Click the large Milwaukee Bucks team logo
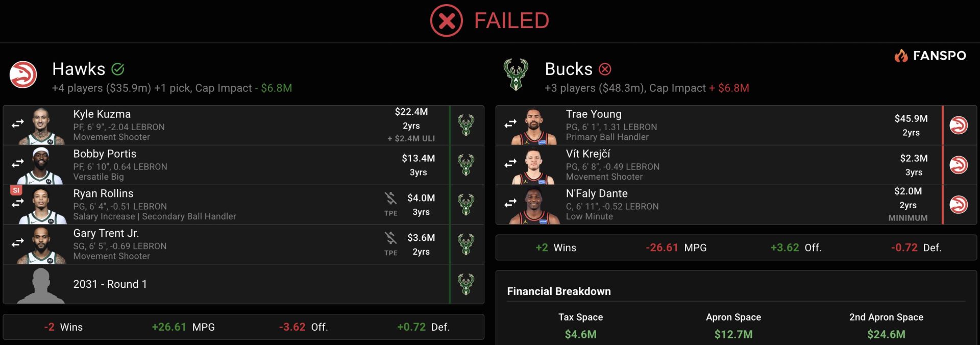 [516, 75]
